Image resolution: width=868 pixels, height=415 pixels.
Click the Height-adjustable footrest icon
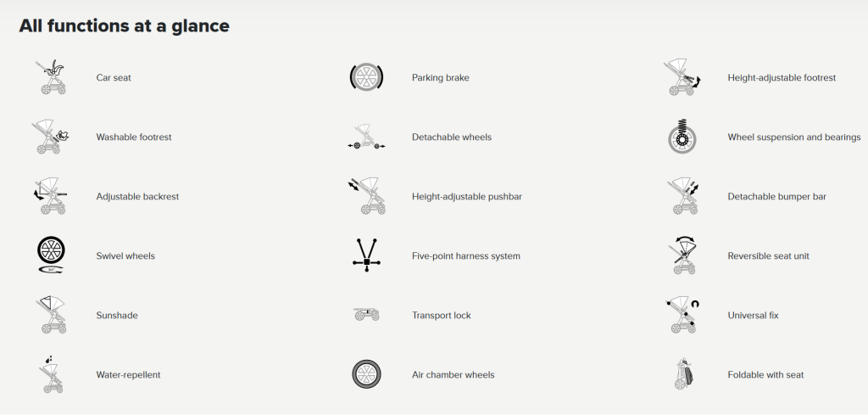682,77
